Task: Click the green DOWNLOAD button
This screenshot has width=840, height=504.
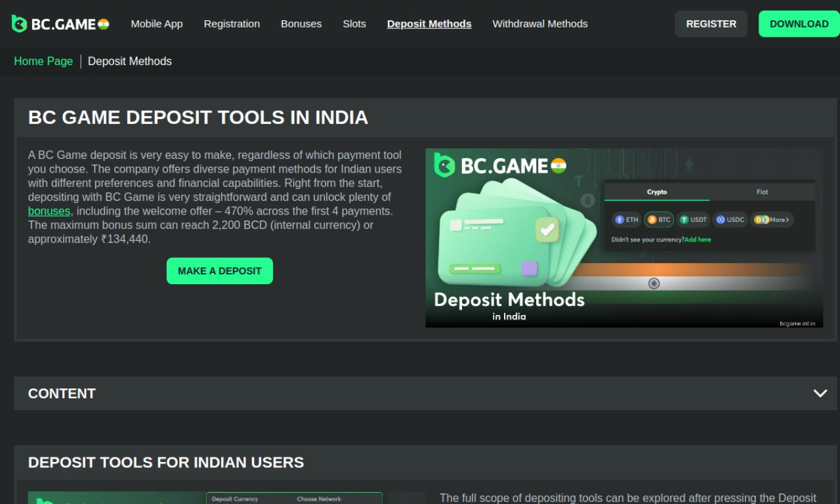Action: 799,24
